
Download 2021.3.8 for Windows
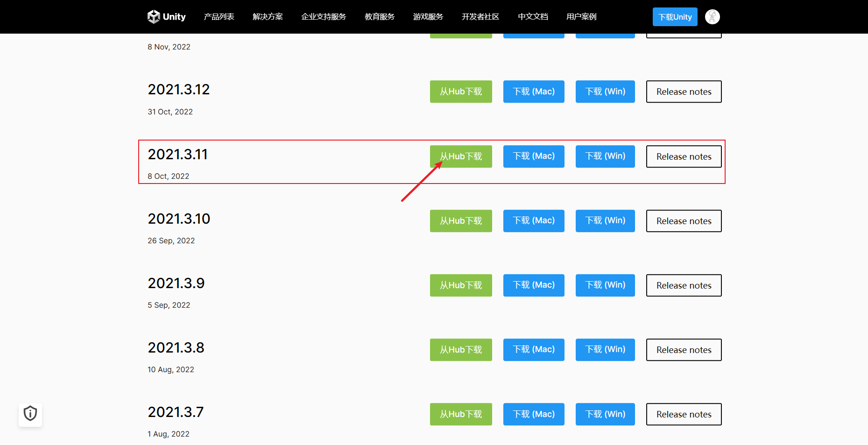(x=605, y=350)
